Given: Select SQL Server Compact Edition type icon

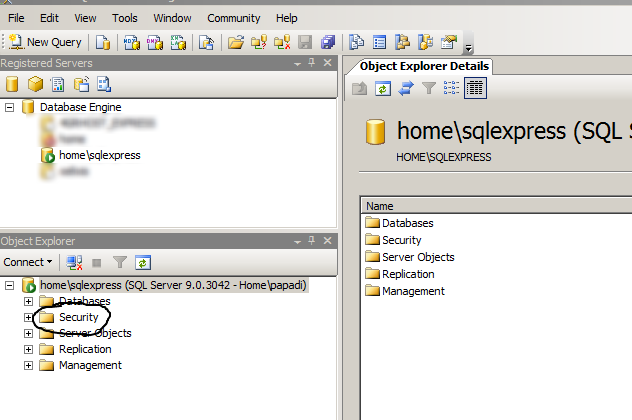Looking at the screenshot, I should pos(81,84).
